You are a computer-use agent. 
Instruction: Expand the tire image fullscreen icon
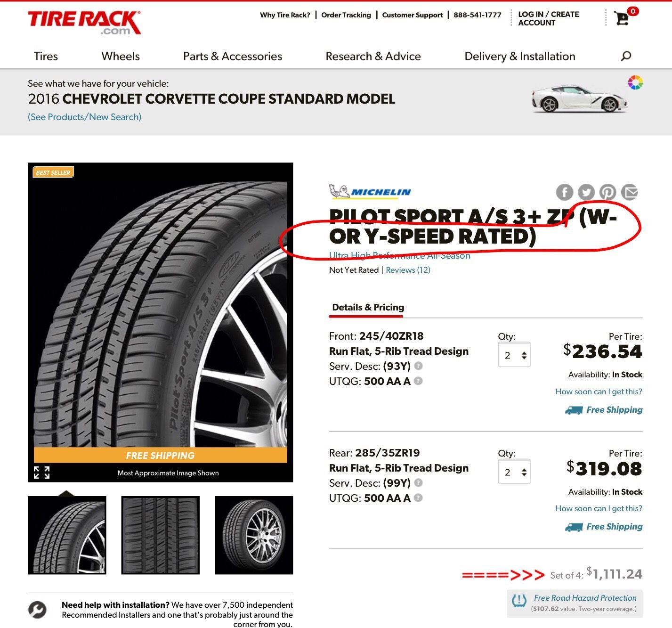(x=41, y=473)
